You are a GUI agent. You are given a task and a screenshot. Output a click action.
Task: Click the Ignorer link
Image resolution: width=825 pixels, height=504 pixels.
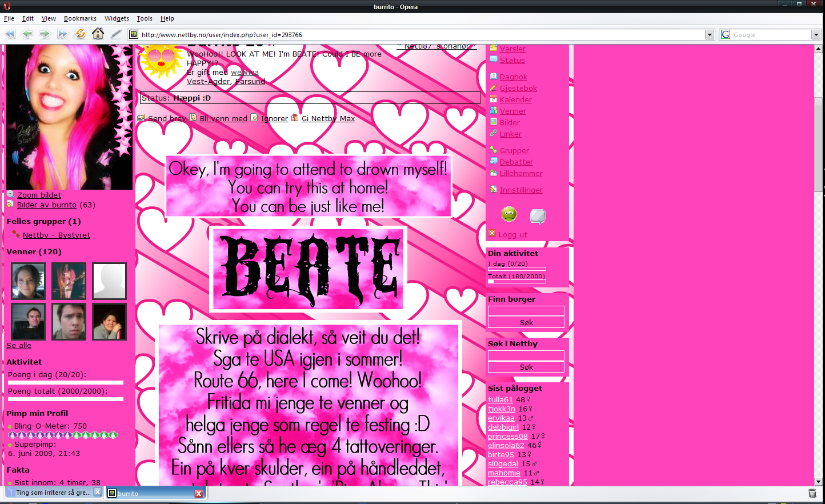point(274,118)
